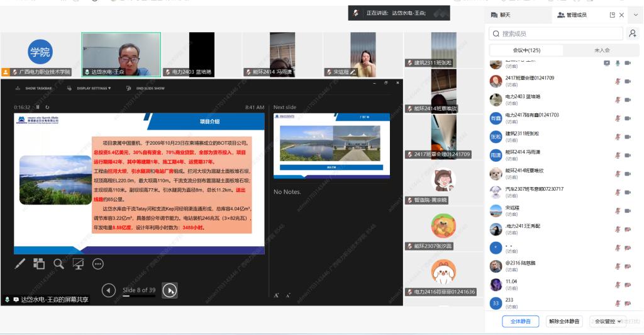Toggle camera for 建筑2311班张淞 in list
The height and width of the screenshot is (335, 644).
[x=628, y=137]
